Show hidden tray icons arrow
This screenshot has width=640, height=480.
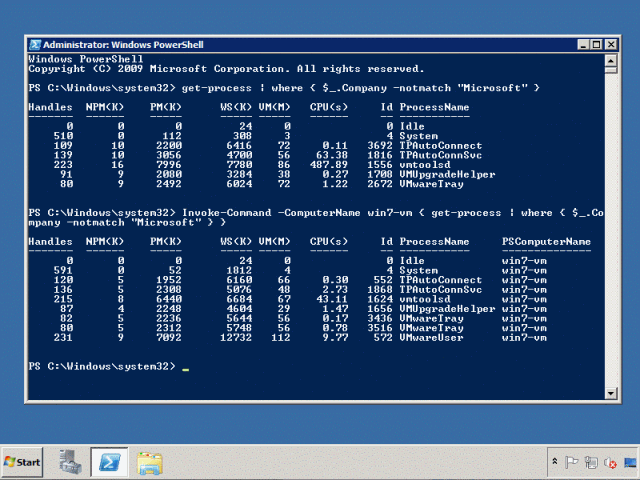555,462
